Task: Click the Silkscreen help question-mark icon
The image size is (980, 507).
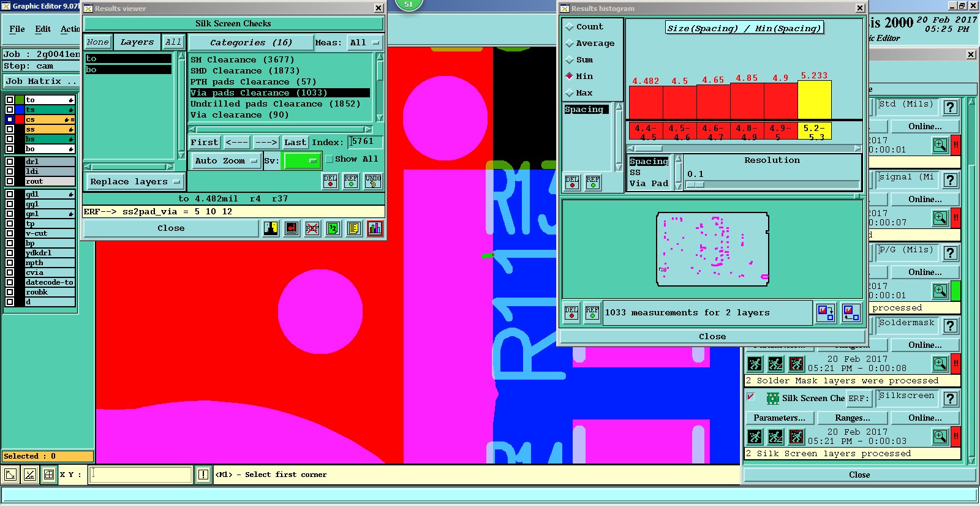Action: tap(951, 399)
